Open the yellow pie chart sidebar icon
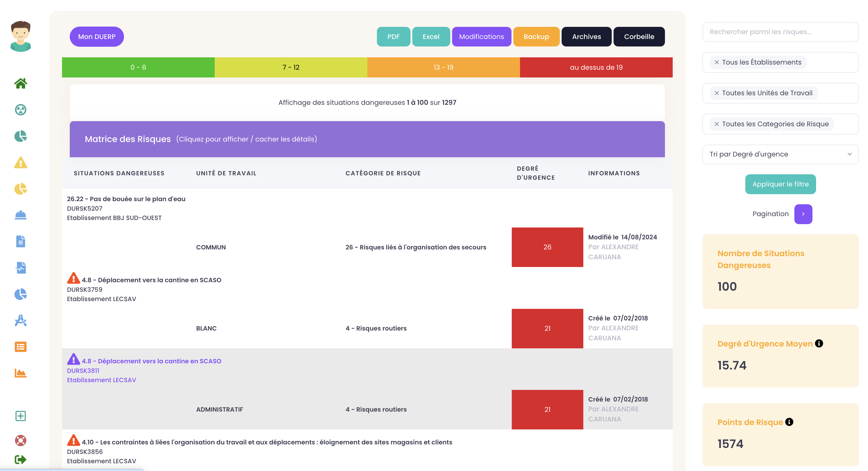 click(21, 189)
